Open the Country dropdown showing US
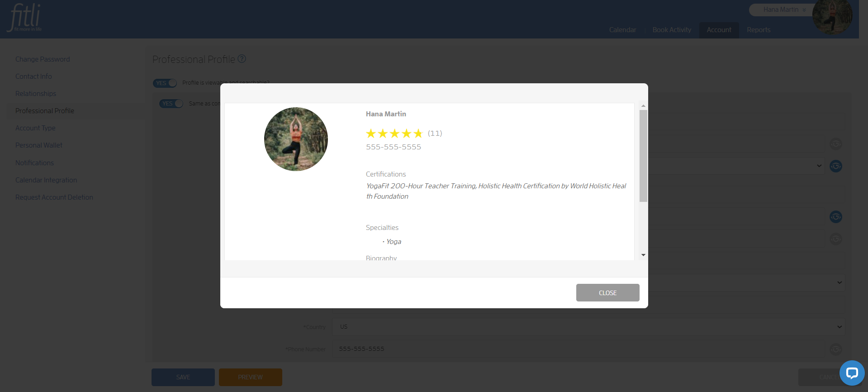The image size is (868, 392). 588,327
